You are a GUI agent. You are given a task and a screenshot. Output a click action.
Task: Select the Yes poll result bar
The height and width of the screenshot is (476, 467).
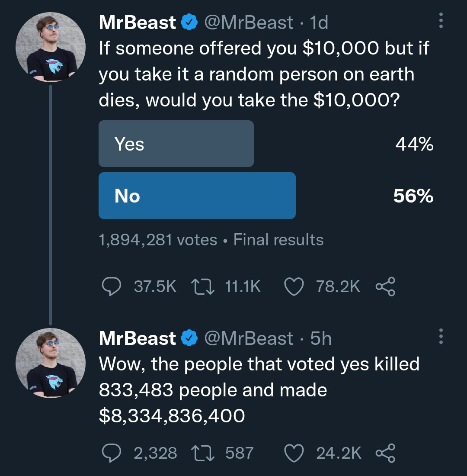[x=176, y=144]
